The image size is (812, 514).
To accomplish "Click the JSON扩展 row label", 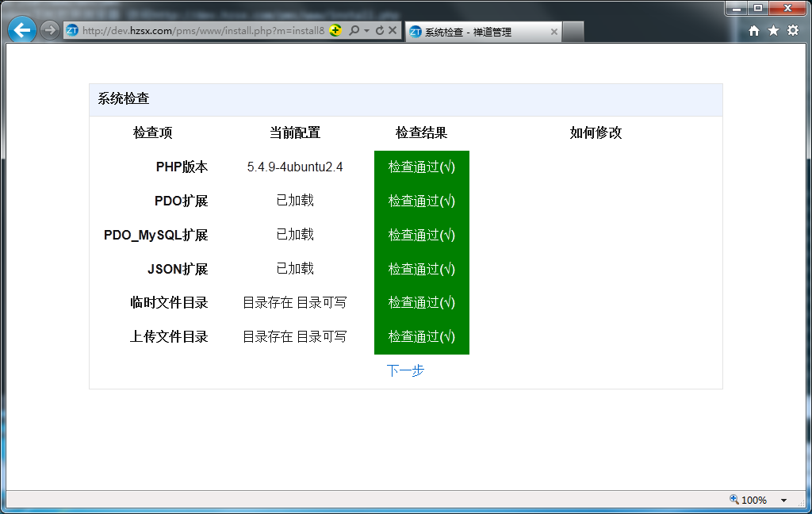I will coord(178,270).
